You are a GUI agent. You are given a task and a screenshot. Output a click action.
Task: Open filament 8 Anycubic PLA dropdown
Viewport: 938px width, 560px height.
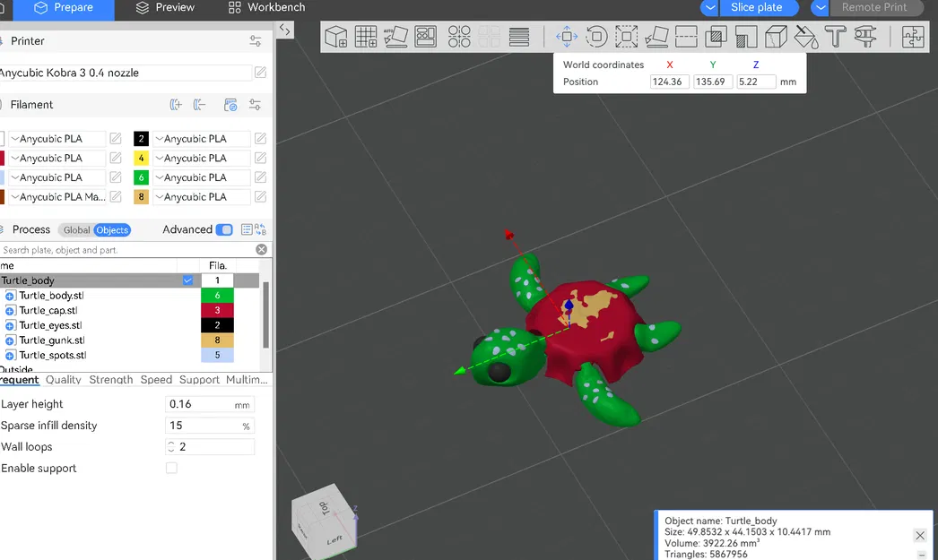point(202,196)
